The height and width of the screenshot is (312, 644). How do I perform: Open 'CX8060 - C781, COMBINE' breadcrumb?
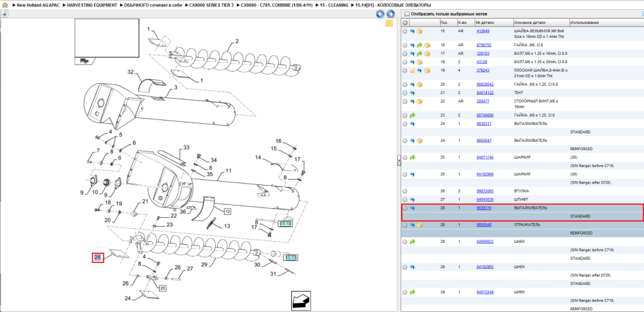[x=276, y=5]
